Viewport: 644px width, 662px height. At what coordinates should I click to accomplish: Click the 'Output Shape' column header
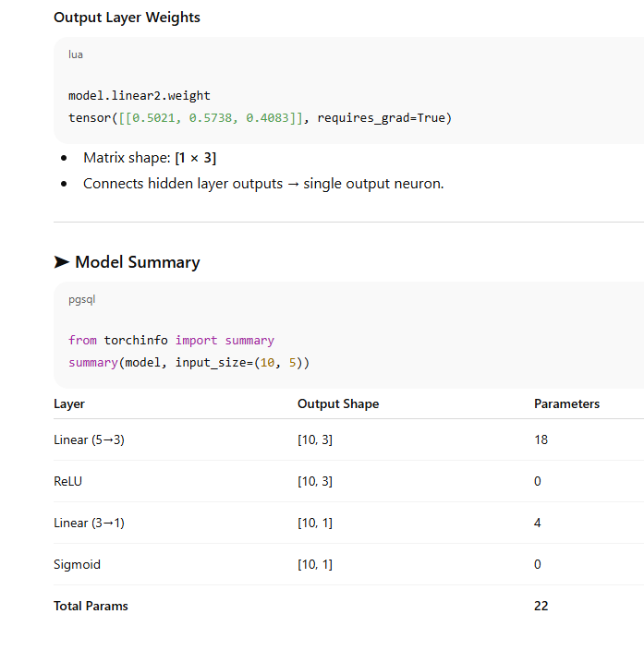pyautogui.click(x=338, y=403)
